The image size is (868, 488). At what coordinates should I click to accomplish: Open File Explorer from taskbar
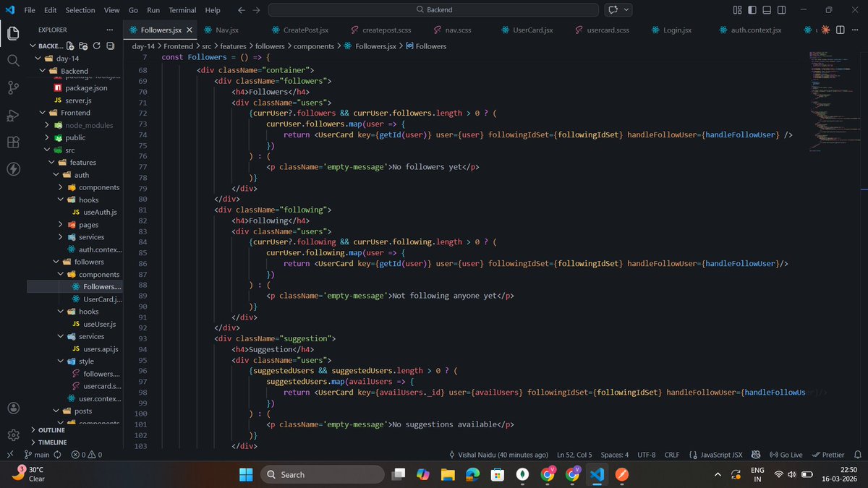pos(448,474)
